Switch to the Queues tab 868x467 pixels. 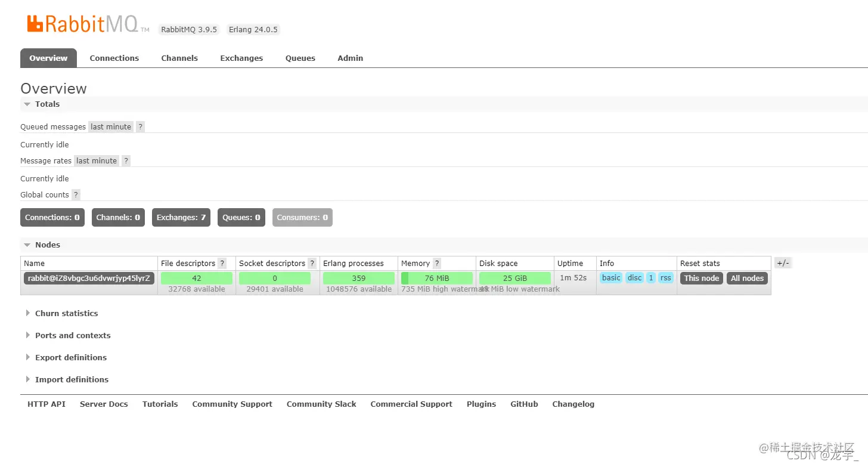(300, 58)
